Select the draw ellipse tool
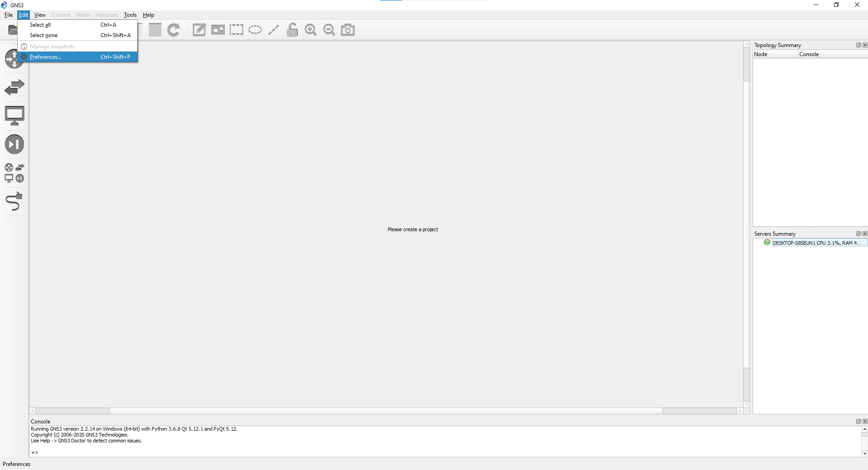The width and height of the screenshot is (868, 470). [x=255, y=30]
